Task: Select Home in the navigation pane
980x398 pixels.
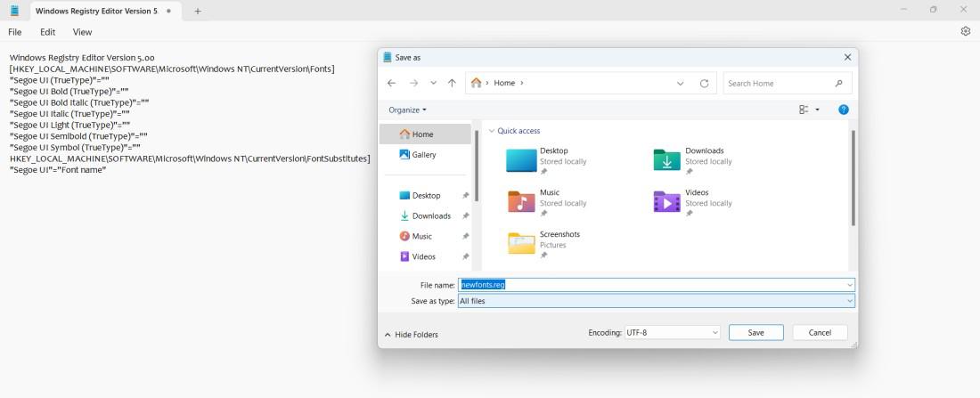Action: point(425,134)
